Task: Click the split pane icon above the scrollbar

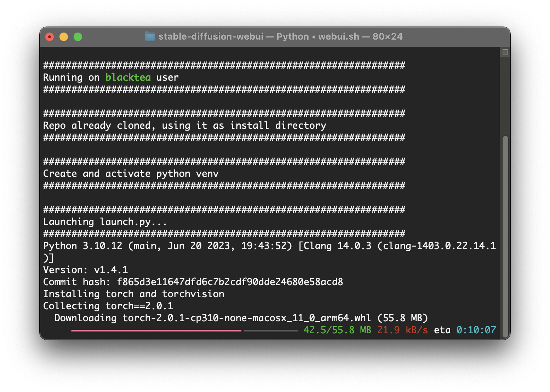Action: point(505,52)
